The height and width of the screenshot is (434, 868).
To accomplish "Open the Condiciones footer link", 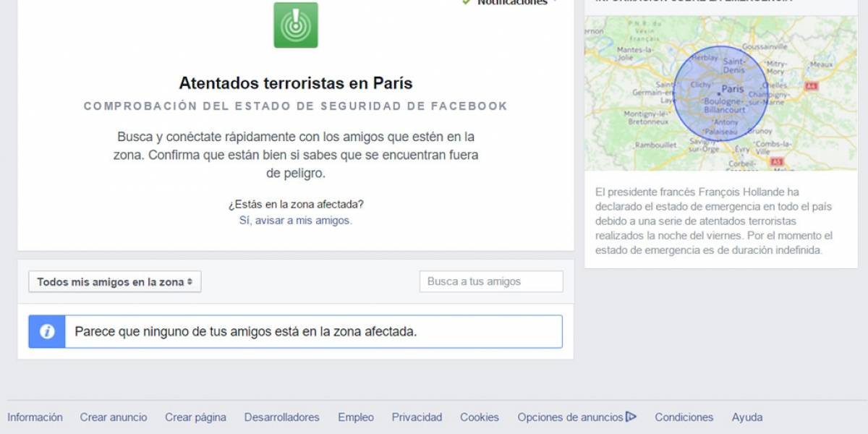I will [x=684, y=417].
